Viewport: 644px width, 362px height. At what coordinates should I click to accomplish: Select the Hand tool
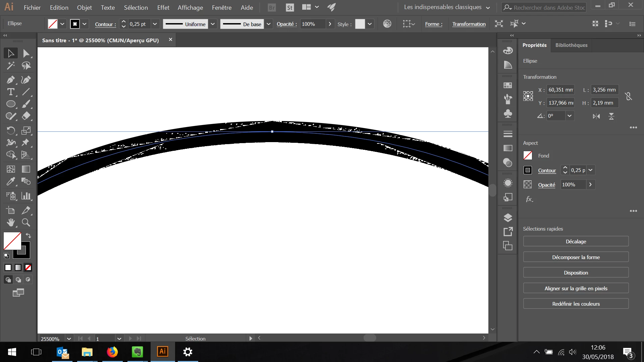point(10,222)
